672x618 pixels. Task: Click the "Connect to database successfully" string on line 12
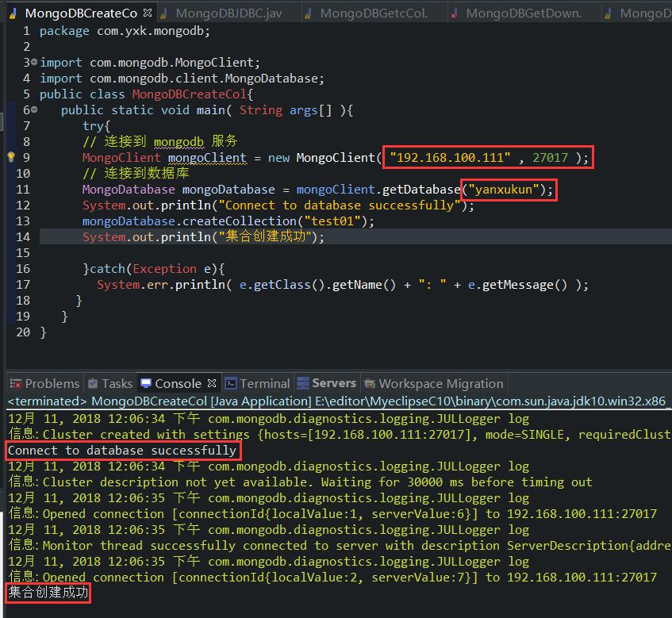point(340,205)
